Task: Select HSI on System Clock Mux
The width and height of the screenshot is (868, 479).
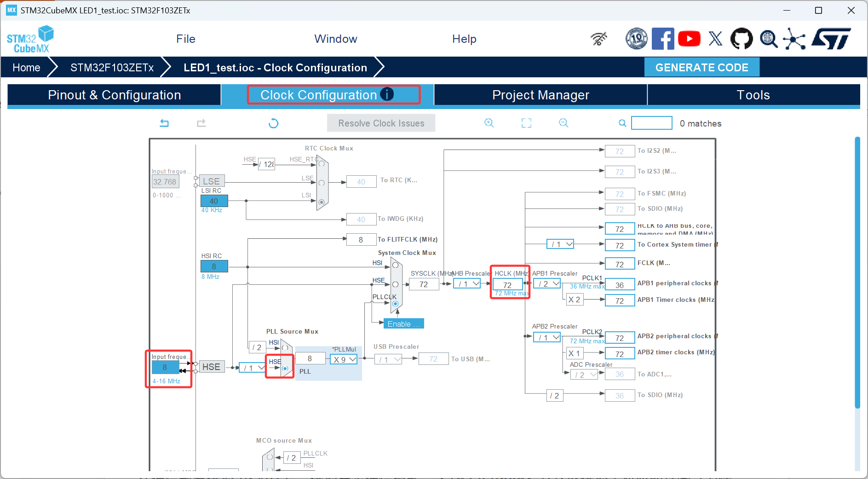Action: click(x=395, y=265)
